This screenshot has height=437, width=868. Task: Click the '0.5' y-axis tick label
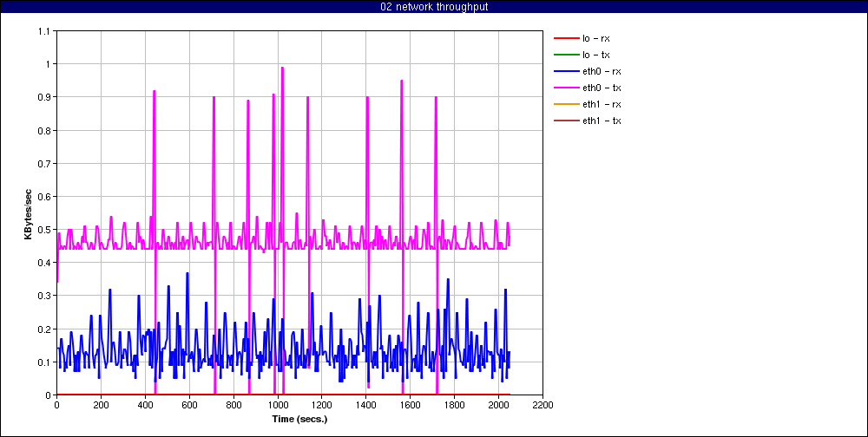click(x=43, y=230)
